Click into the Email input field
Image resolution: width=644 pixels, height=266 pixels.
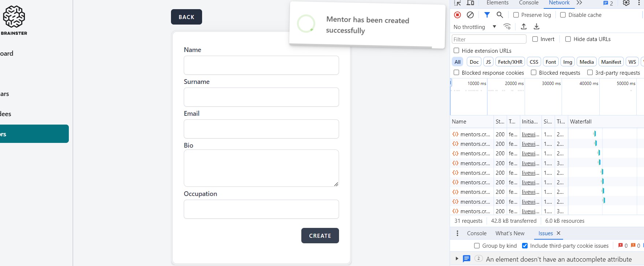[x=261, y=129]
